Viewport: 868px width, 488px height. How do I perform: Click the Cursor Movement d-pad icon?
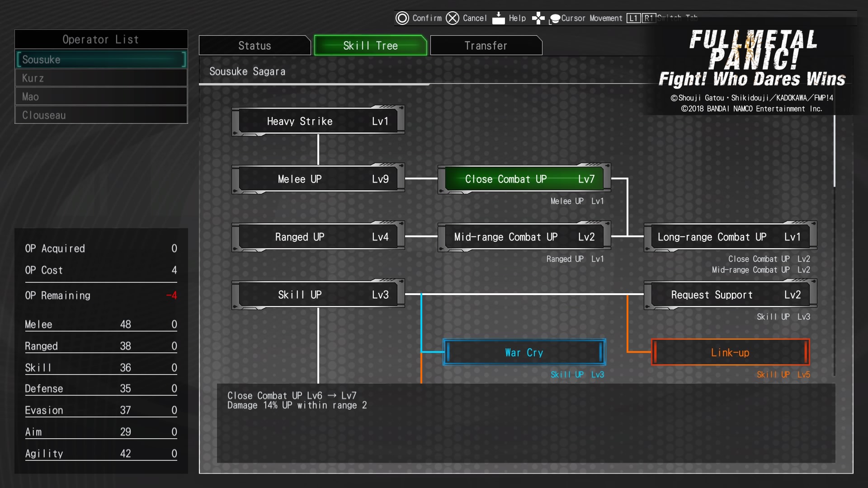coord(538,18)
